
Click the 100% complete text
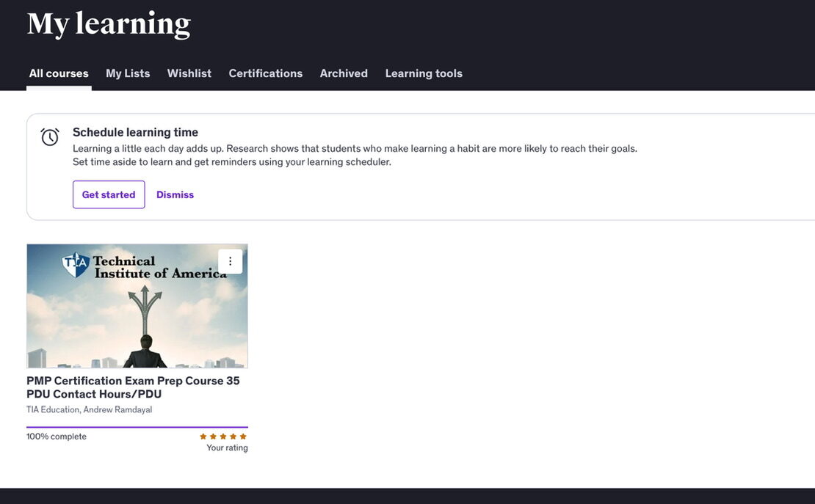coord(57,437)
